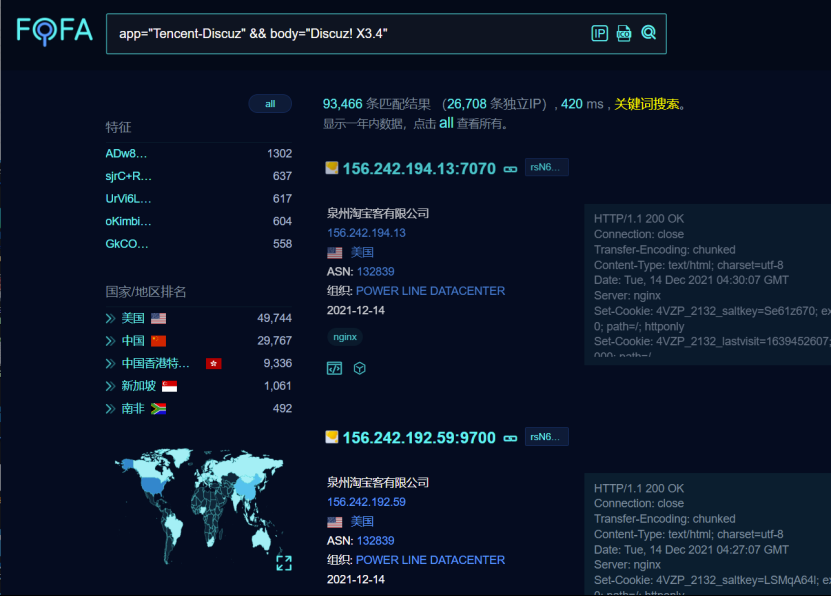Click the Singapore flag in ranking

[x=170, y=386]
